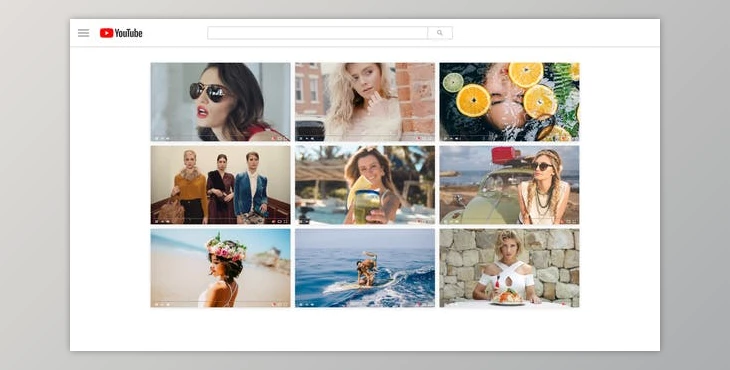The width and height of the screenshot is (730, 370).
Task: Open the orange slices in water video
Action: pos(509,102)
